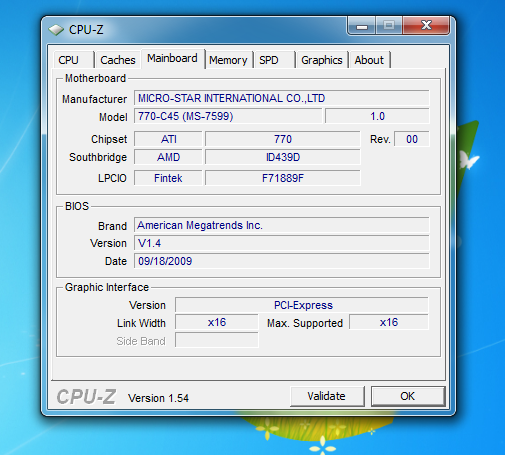Click the Manufacturer label

94,99
